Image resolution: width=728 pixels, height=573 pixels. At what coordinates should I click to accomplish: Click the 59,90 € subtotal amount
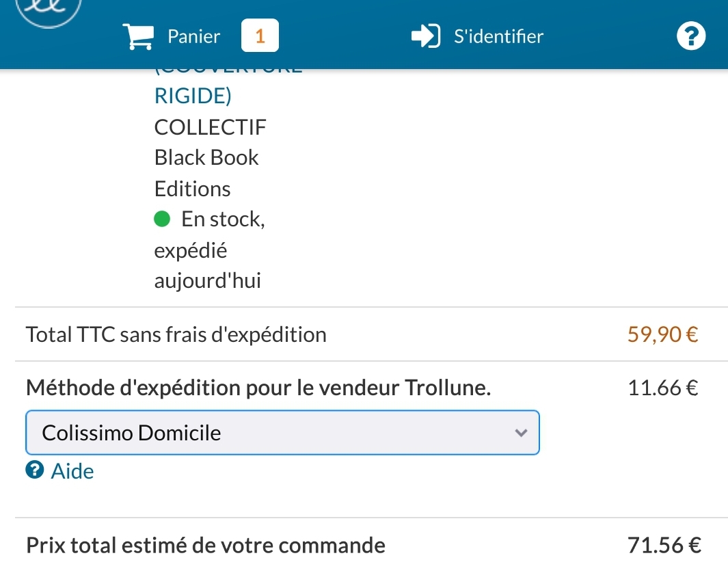coord(662,335)
